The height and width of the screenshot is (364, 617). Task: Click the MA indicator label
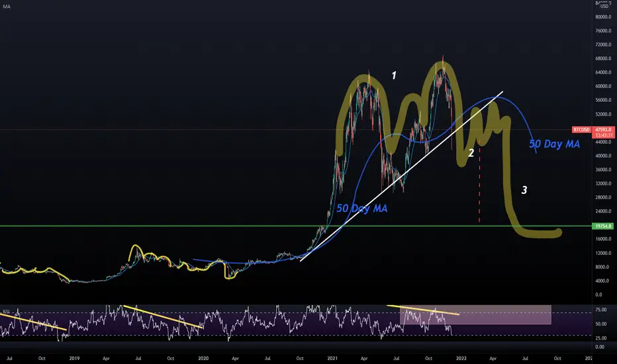click(x=7, y=7)
